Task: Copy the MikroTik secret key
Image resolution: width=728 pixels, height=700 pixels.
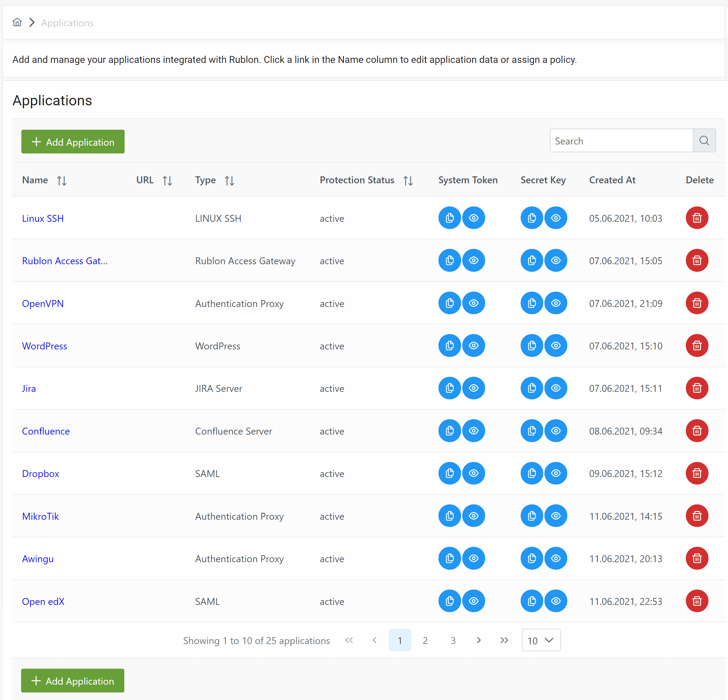Action: [x=531, y=516]
